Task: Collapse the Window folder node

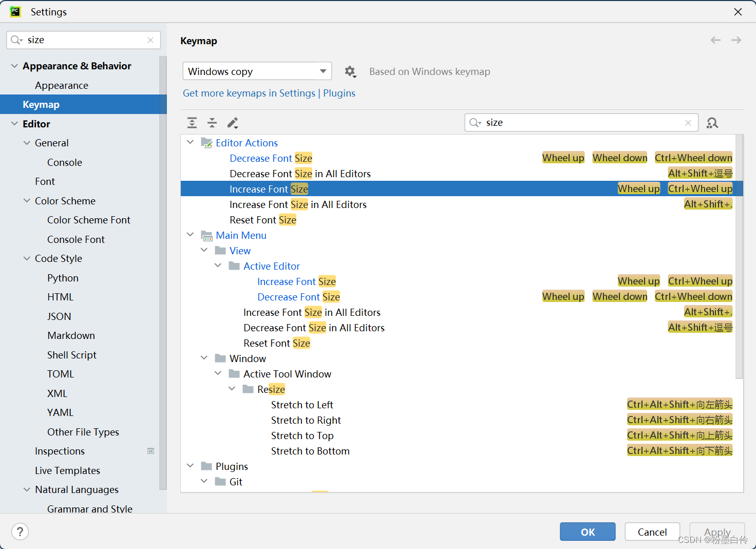Action: pos(204,358)
